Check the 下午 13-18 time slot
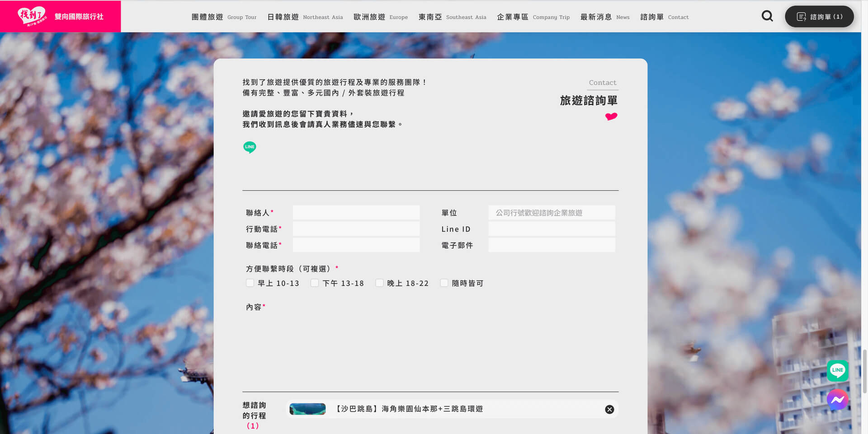 point(315,282)
